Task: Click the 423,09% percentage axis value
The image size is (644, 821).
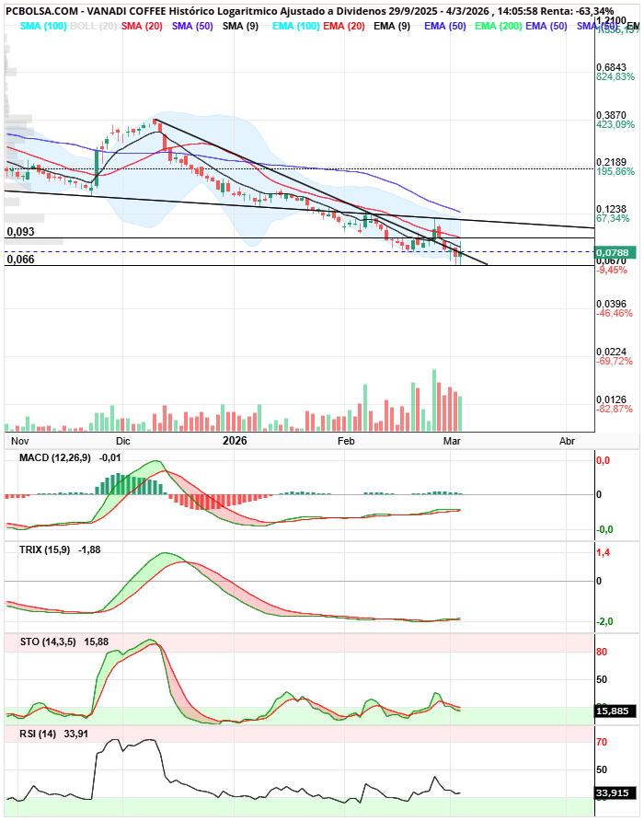Action: tap(615, 124)
